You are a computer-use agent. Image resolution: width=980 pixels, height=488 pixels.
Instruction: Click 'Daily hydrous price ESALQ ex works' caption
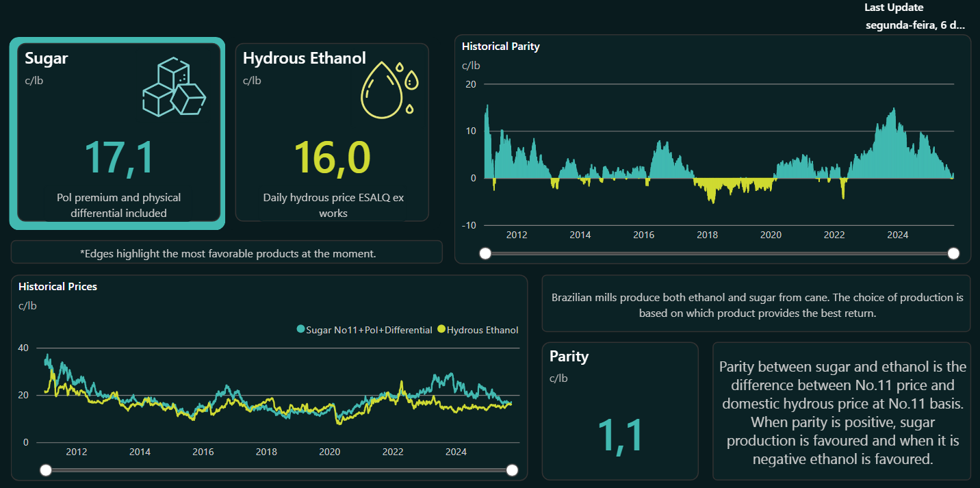pos(333,205)
